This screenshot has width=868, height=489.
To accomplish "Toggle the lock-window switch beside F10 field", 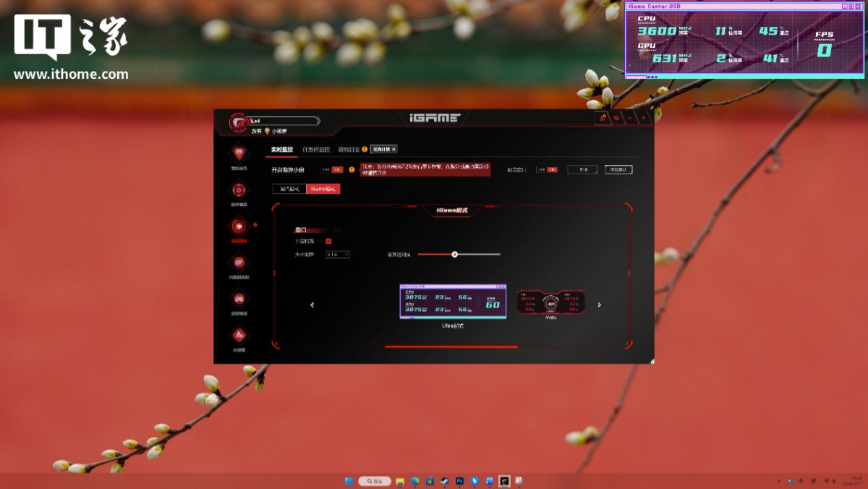I will [547, 170].
